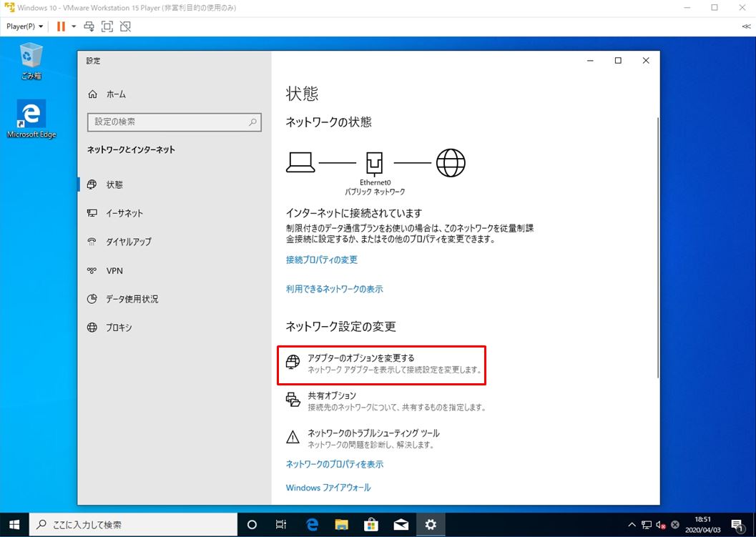This screenshot has height=537, width=756.
Task: Open the Recycle Bin desktop icon
Action: click(x=31, y=61)
